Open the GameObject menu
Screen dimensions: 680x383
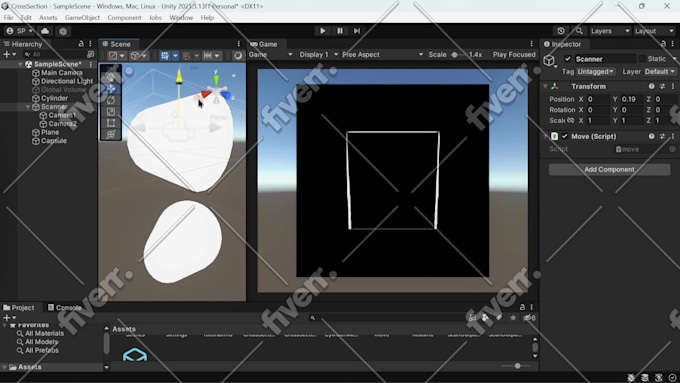point(82,18)
